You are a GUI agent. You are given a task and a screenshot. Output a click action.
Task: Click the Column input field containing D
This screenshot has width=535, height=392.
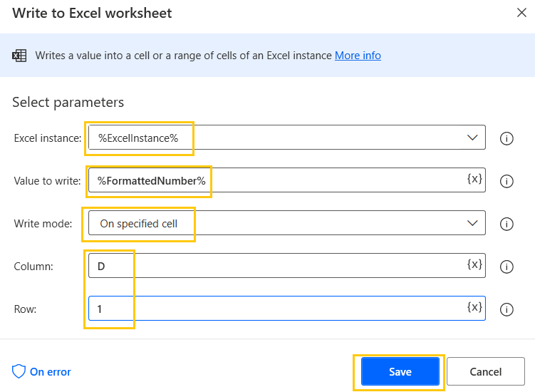(x=287, y=265)
